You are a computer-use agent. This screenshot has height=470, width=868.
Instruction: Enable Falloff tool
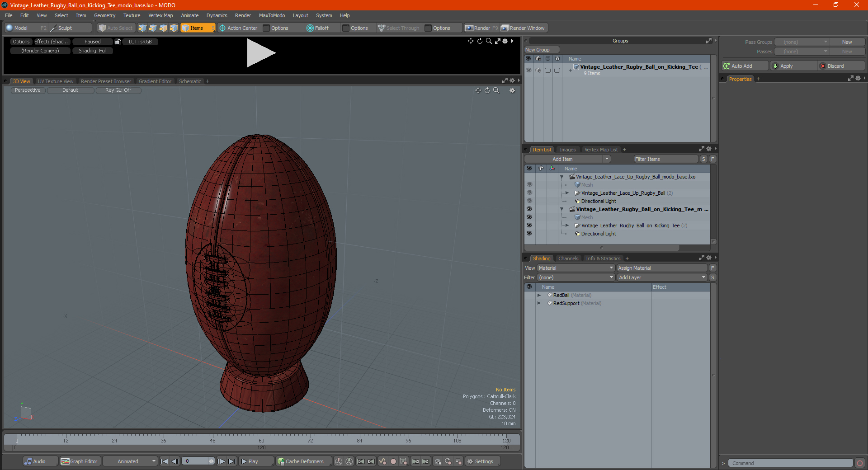click(x=318, y=28)
